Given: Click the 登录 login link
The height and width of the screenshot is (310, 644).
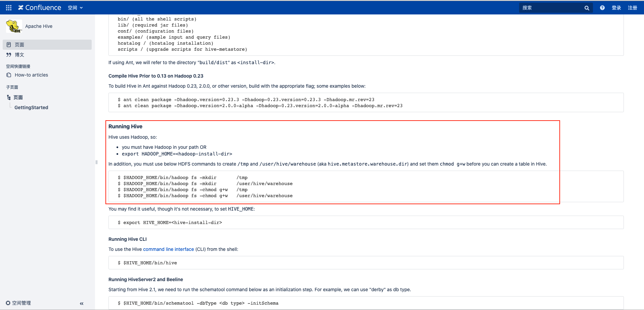Looking at the screenshot, I should (x=616, y=8).
